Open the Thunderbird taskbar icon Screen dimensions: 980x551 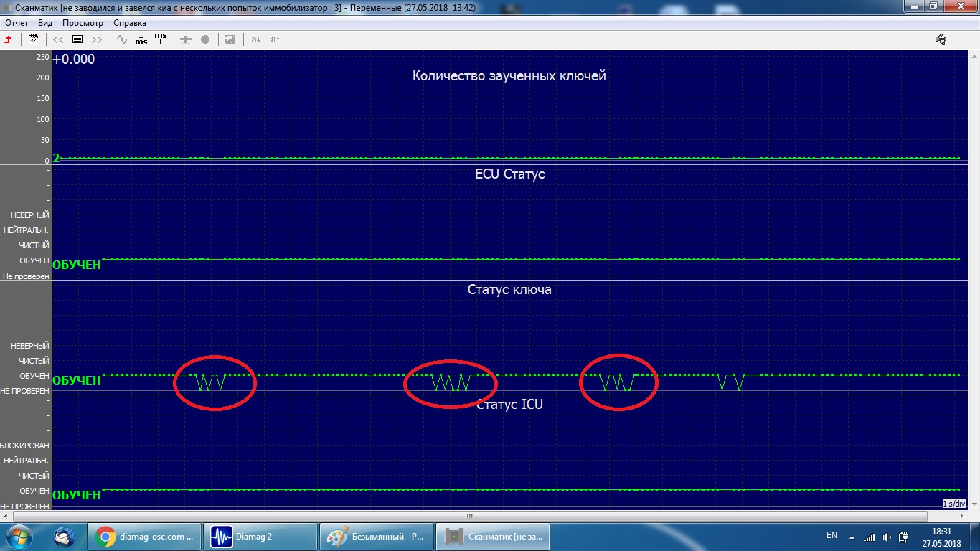tap(65, 536)
